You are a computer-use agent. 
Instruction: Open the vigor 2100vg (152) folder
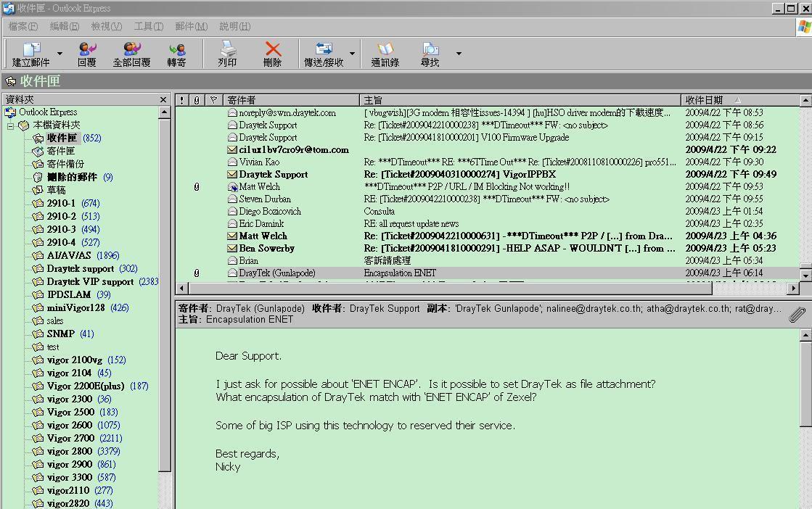[79, 360]
